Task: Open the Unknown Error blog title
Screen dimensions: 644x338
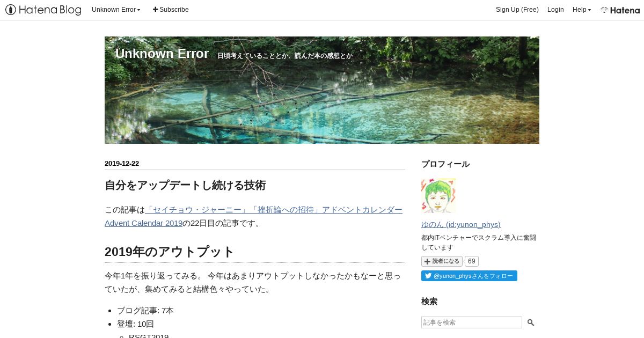Action: tap(162, 54)
